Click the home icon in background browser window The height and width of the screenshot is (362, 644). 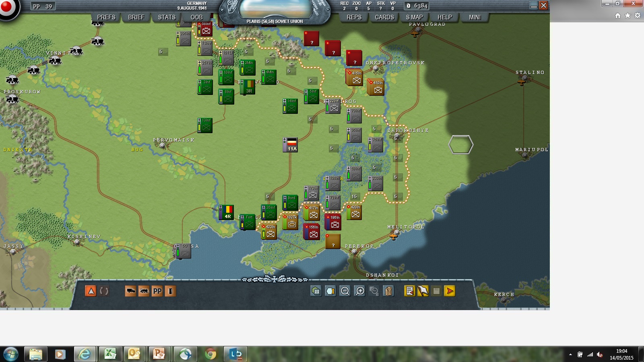click(x=618, y=16)
